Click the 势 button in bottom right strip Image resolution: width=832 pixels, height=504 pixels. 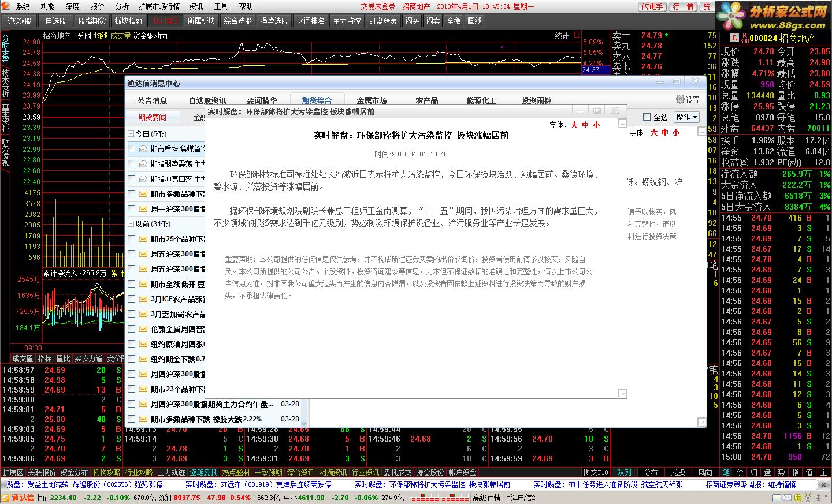click(781, 472)
